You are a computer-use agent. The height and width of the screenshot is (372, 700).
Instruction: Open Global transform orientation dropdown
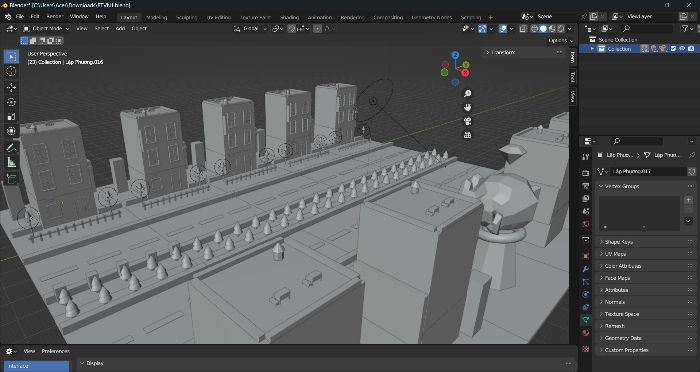tap(250, 29)
